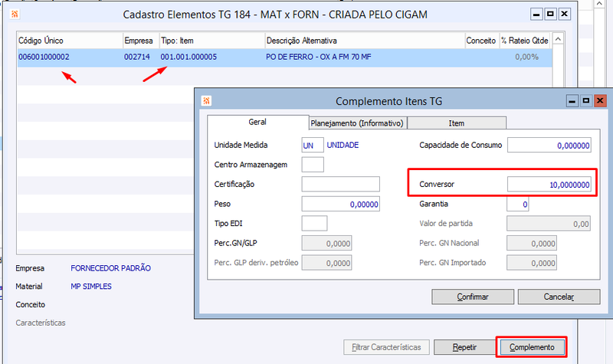Image resolution: width=613 pixels, height=364 pixels.
Task: Click the Características label
Action: point(41,323)
